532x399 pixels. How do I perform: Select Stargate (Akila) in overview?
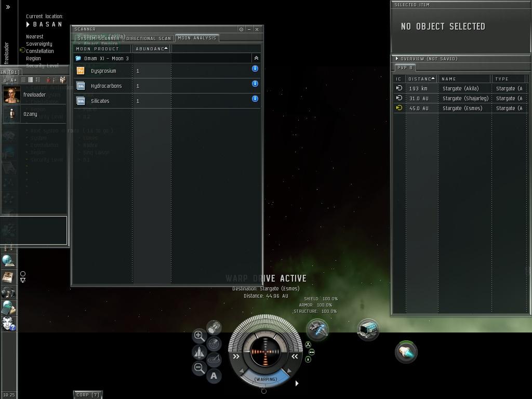[461, 88]
